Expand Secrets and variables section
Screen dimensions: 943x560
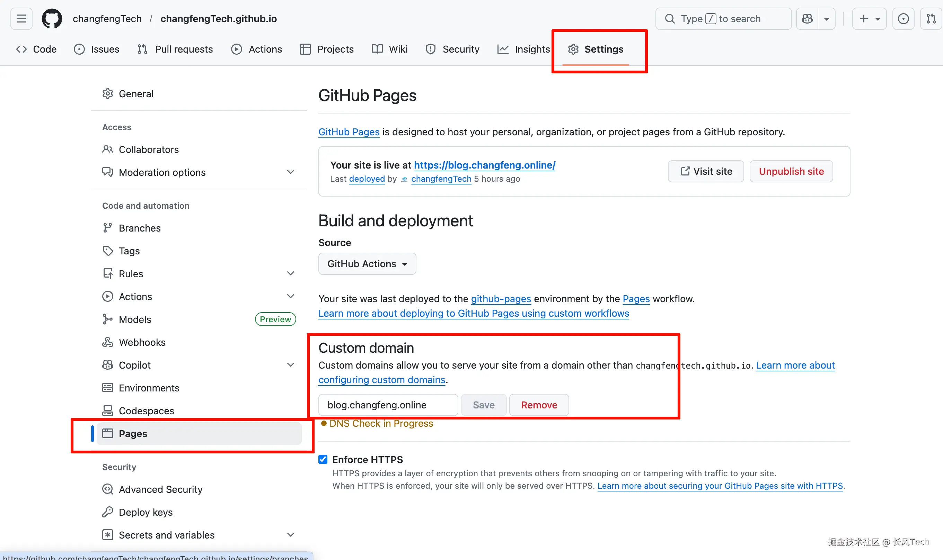(290, 535)
